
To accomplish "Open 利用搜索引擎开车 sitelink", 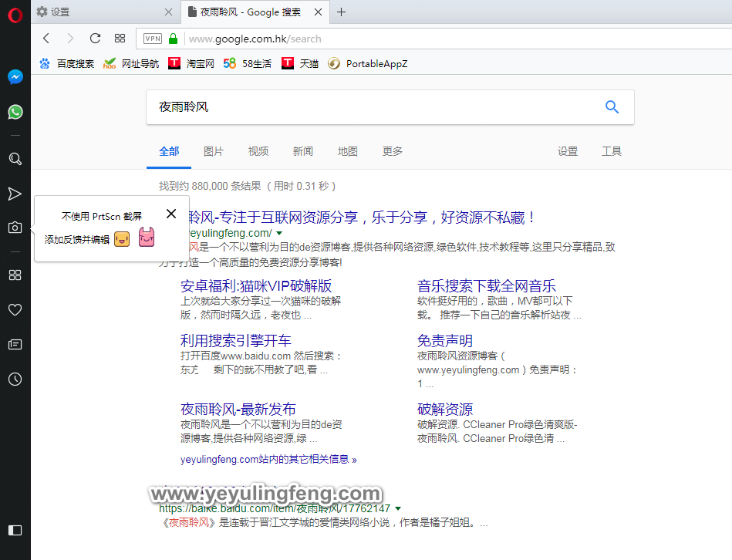I will [236, 341].
